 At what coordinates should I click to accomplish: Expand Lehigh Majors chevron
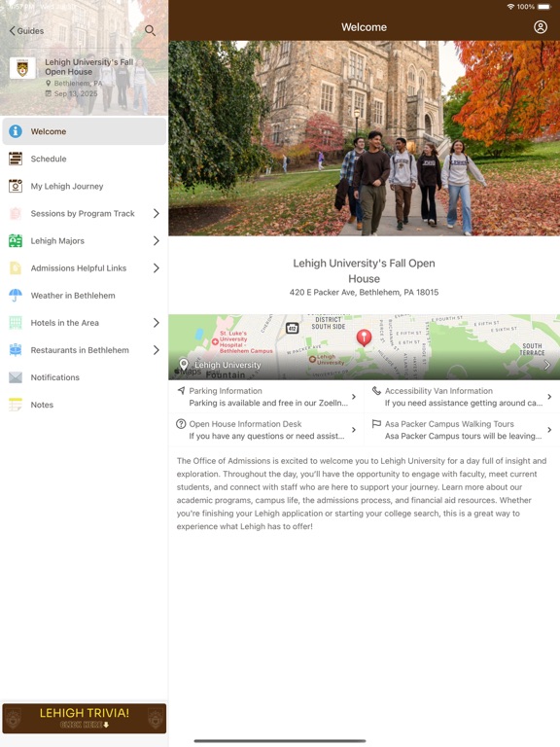(157, 240)
